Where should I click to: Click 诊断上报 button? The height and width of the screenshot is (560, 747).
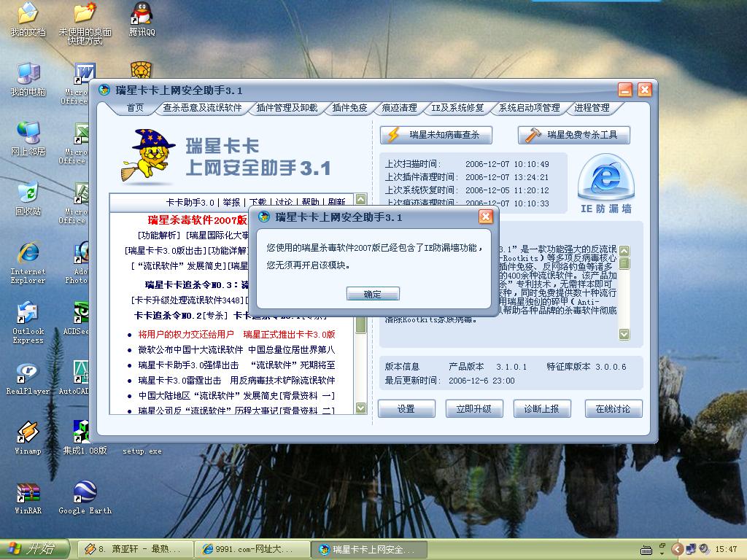[542, 408]
